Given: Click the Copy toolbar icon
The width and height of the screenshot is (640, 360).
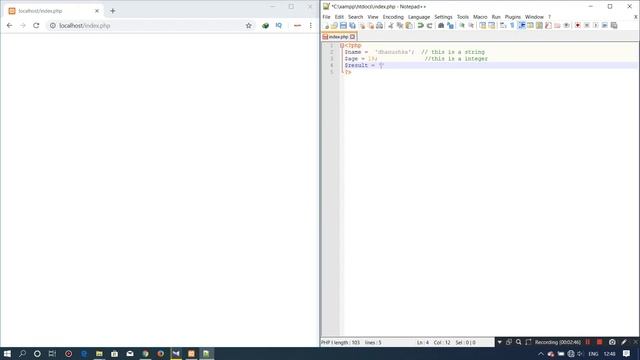Looking at the screenshot, I should point(400,25).
